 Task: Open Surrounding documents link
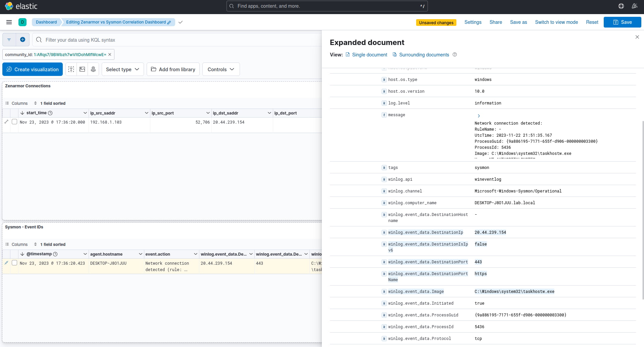421,55
